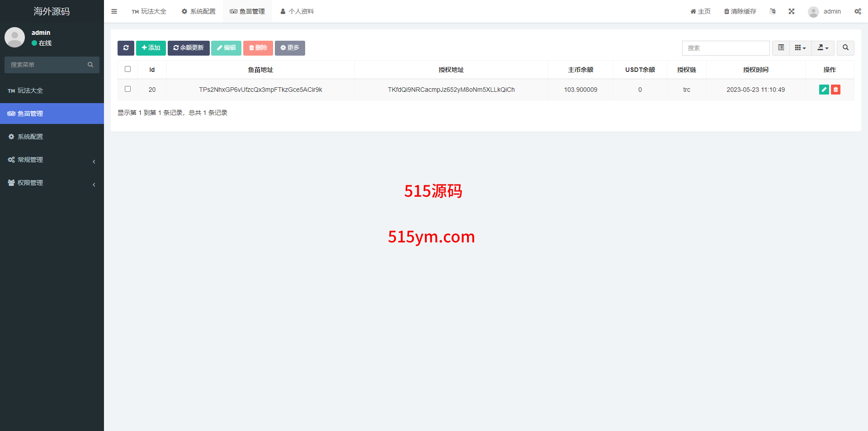Click the 余额更新 button

pyautogui.click(x=189, y=48)
